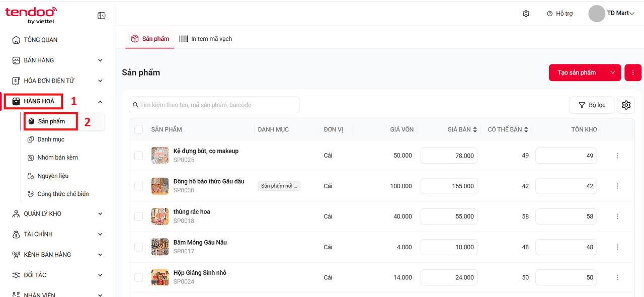Edit the stock field showing 50
This screenshot has width=644, height=297.
tap(566, 277)
